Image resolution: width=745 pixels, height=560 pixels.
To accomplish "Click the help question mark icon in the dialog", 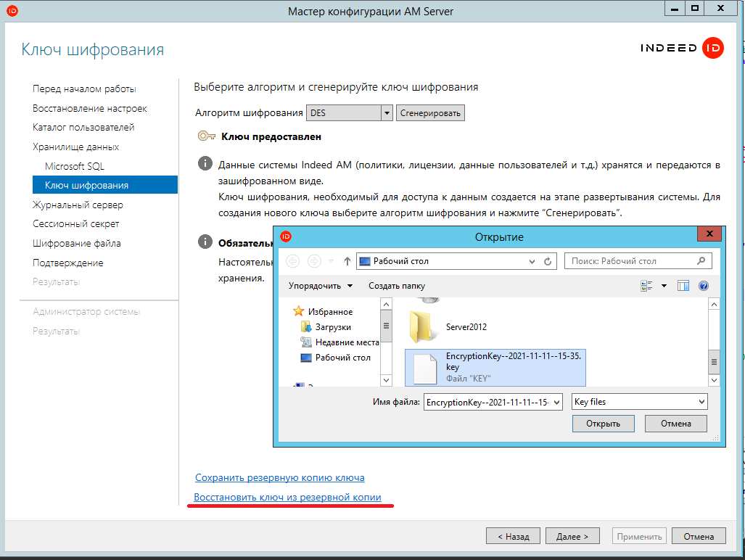I will point(703,286).
